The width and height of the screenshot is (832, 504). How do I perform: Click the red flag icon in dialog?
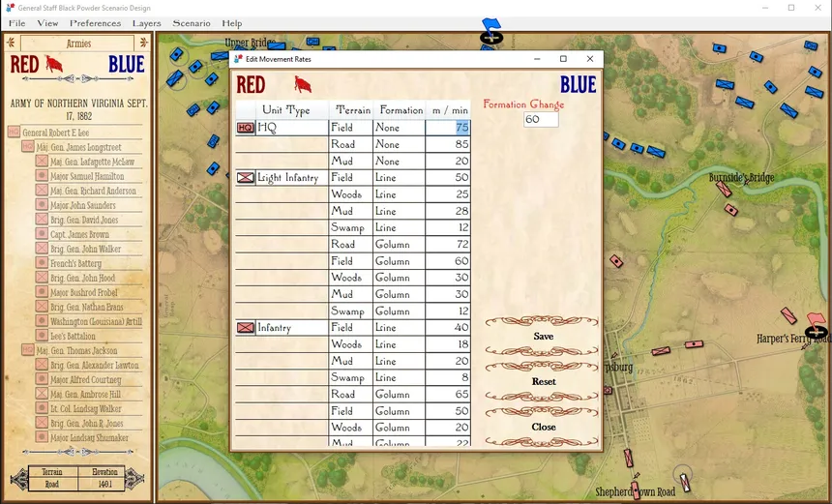(303, 84)
